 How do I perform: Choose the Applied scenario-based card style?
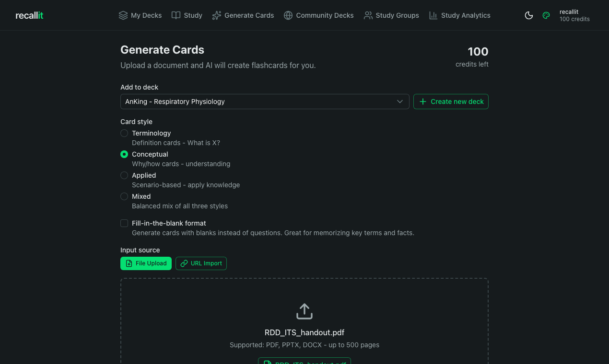[124, 175]
